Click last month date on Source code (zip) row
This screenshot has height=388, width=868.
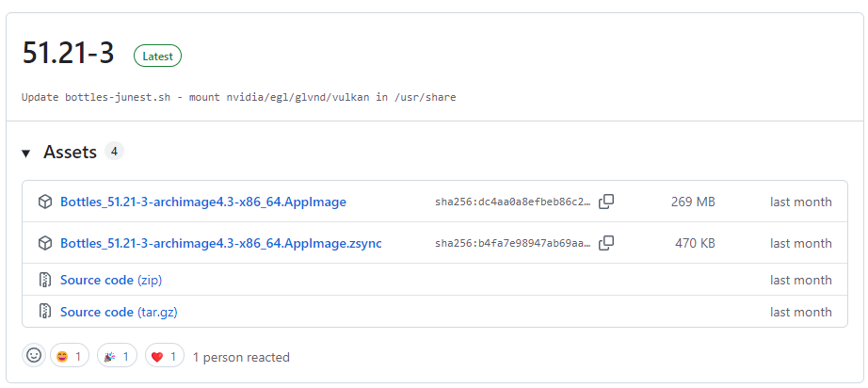(800, 280)
